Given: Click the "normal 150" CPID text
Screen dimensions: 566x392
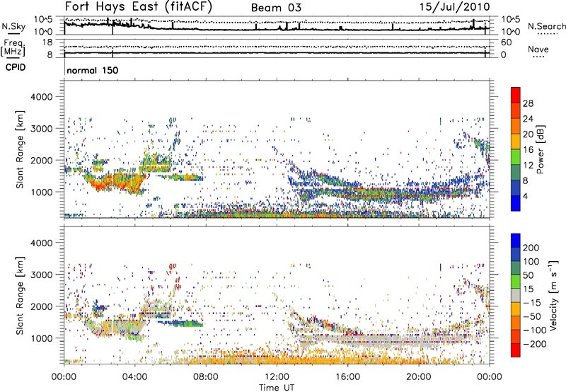Looking at the screenshot, I should (93, 70).
